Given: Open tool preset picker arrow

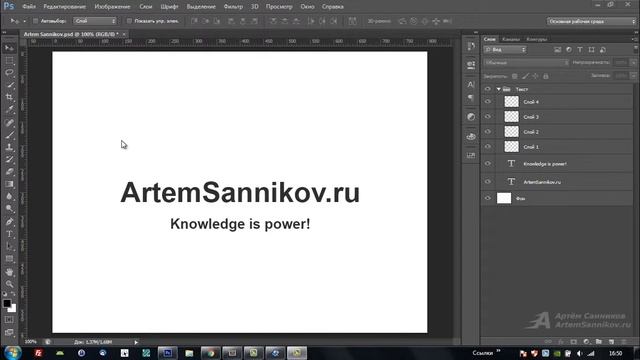Looking at the screenshot, I should (24, 21).
